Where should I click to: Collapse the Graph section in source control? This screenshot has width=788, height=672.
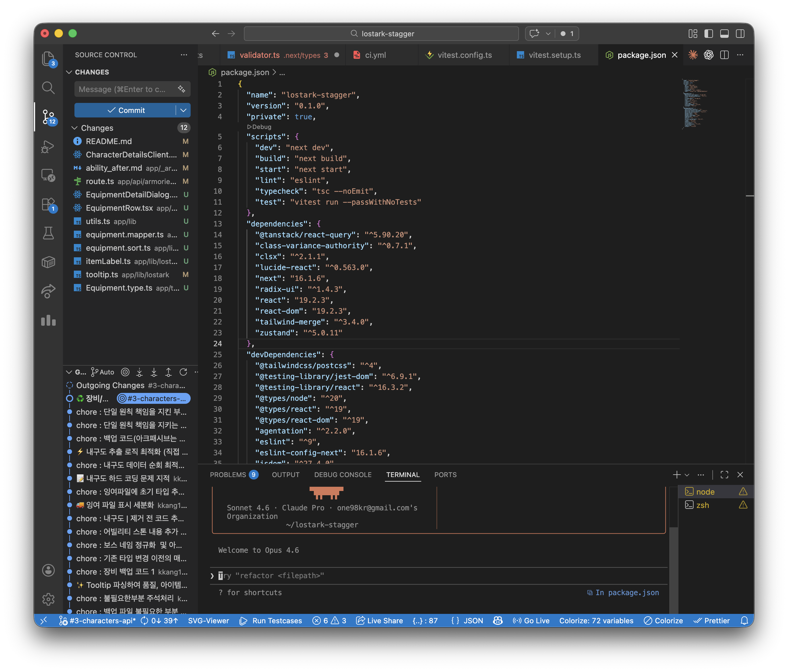[76, 372]
